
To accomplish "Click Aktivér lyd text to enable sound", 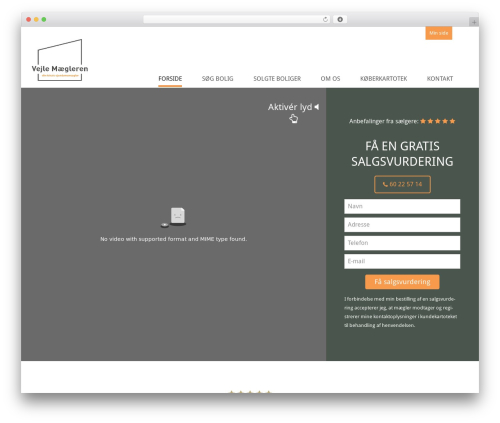I will click(x=290, y=107).
